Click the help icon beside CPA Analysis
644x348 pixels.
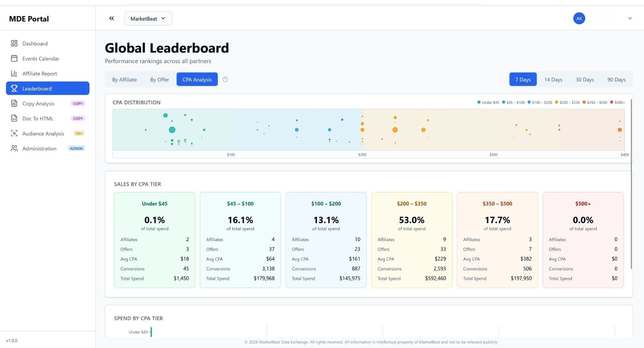pos(225,80)
